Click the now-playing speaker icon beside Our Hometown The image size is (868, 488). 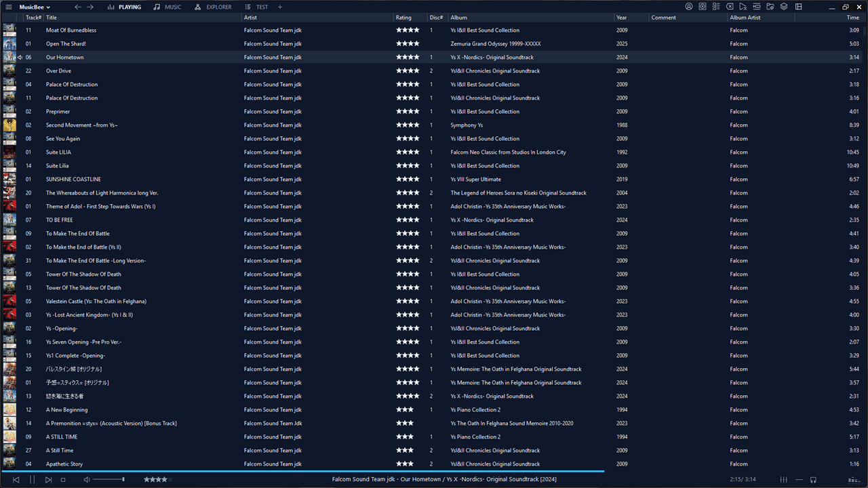pyautogui.click(x=20, y=58)
